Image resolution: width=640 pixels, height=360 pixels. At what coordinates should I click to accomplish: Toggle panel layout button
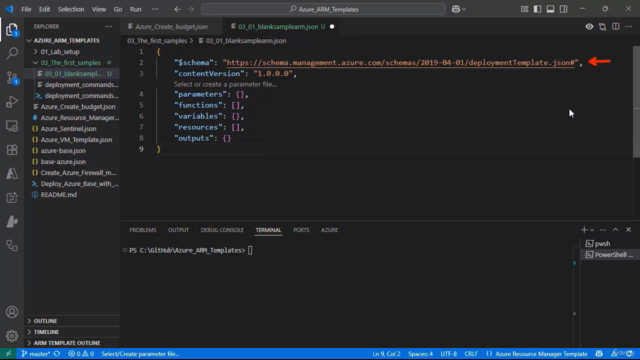[551, 9]
